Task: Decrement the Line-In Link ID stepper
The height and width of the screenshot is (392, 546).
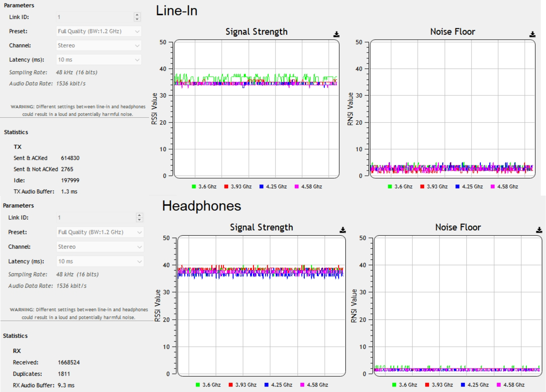Action: (137, 19)
